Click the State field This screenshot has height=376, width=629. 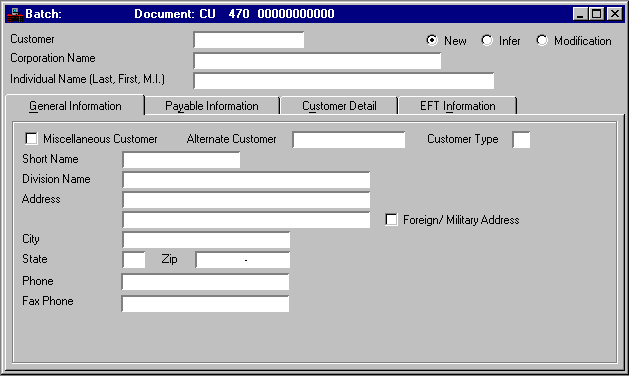(134, 260)
